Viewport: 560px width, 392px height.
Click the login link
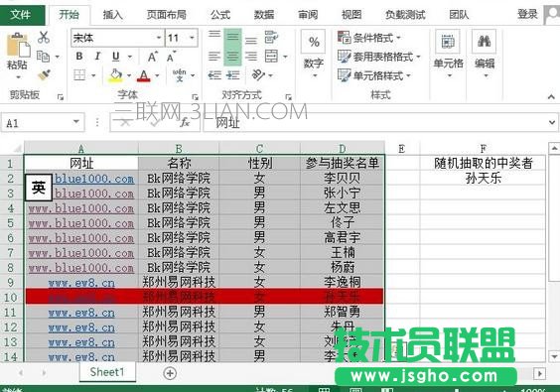pos(527,14)
